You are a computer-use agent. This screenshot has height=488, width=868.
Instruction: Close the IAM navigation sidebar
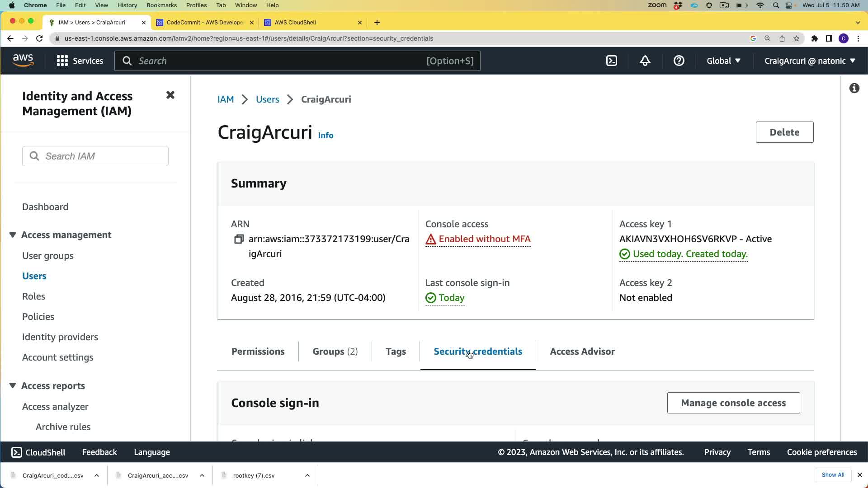tap(170, 95)
